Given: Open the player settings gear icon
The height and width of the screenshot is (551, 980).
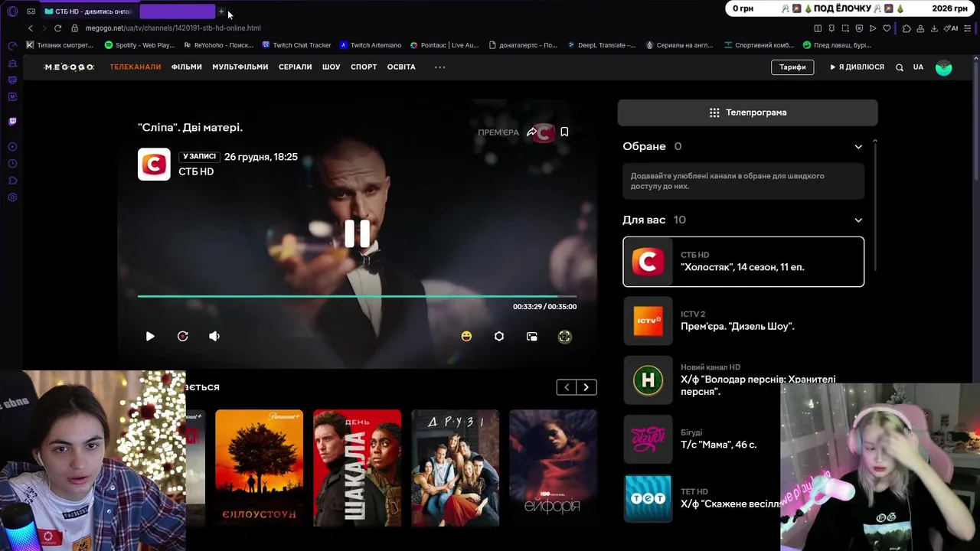Looking at the screenshot, I should [499, 336].
